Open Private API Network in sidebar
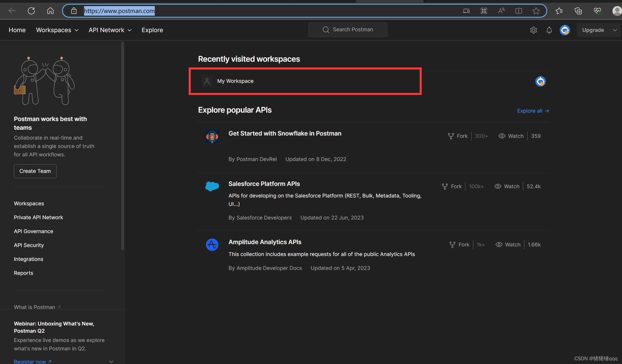This screenshot has height=364, width=622. click(38, 217)
